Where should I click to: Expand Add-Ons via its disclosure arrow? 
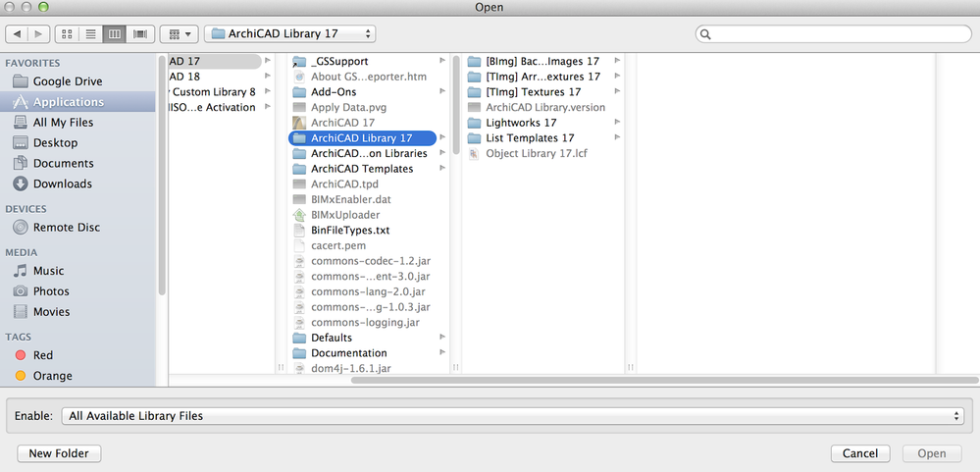click(x=442, y=92)
